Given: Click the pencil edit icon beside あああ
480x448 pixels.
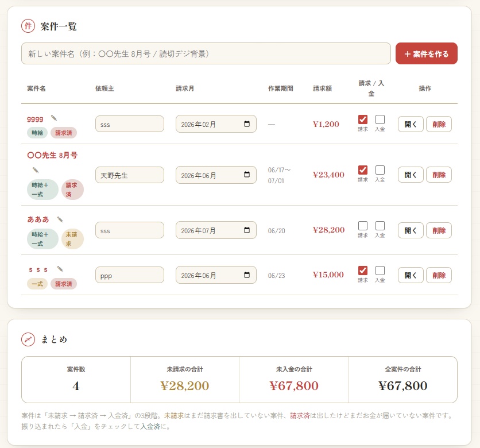Looking at the screenshot, I should [60, 219].
